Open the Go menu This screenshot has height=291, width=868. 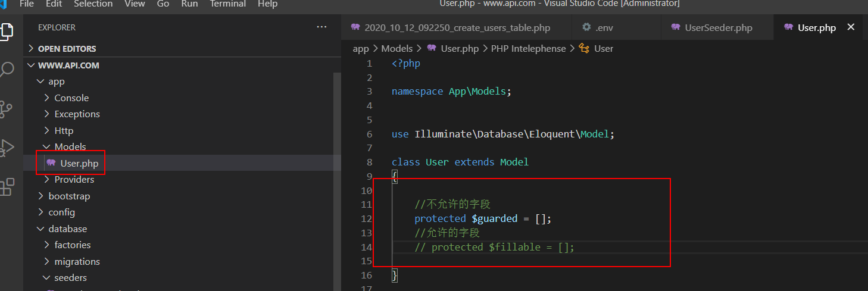pyautogui.click(x=163, y=4)
